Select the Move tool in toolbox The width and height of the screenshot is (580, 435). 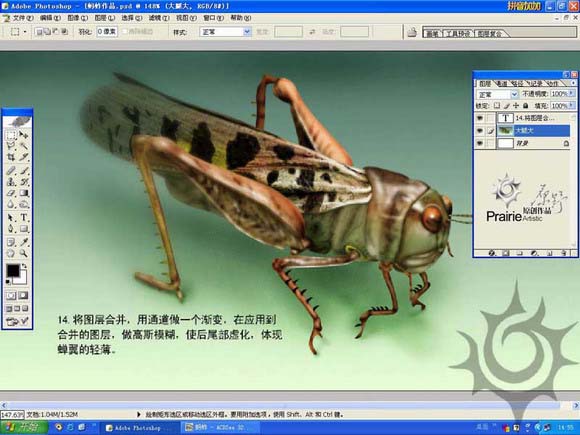click(24, 135)
